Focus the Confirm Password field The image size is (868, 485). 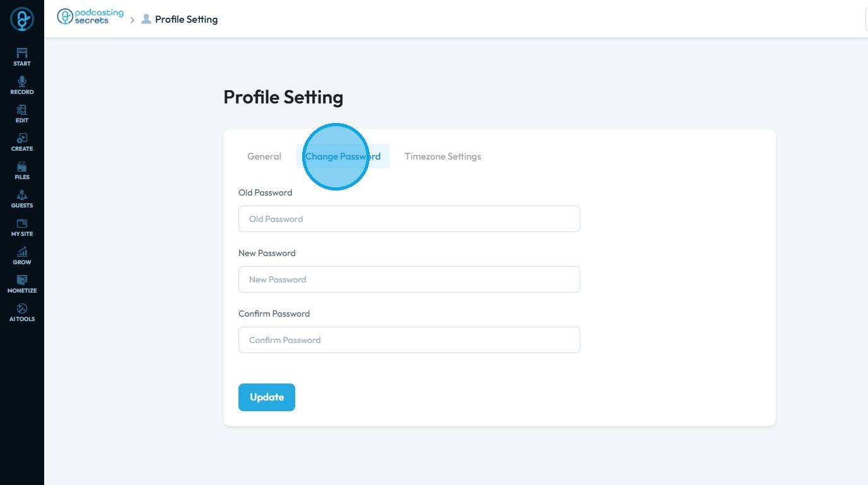tap(409, 340)
